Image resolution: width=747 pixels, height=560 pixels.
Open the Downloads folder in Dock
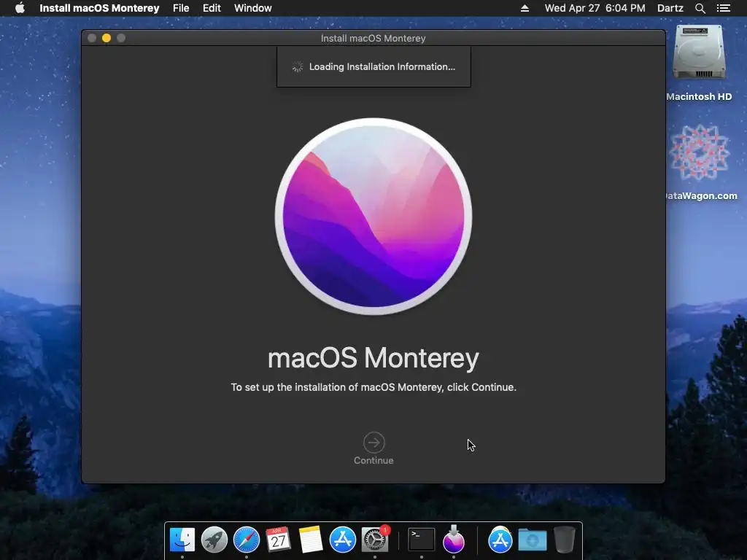[533, 540]
